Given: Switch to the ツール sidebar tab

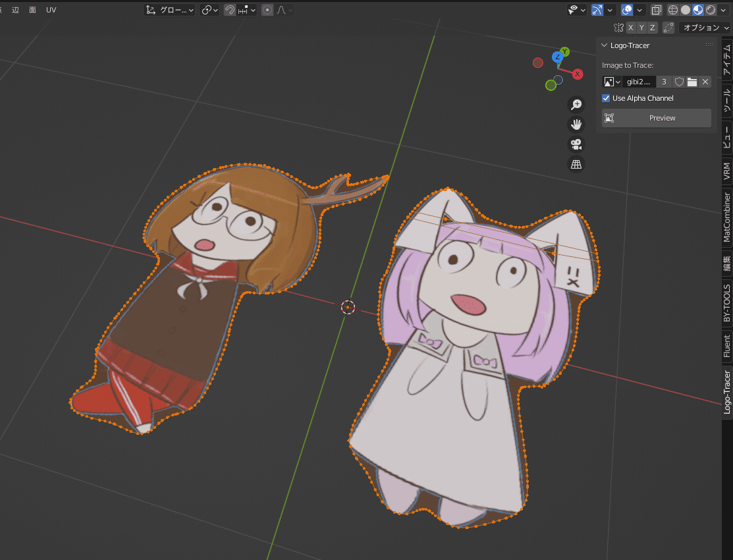Looking at the screenshot, I should (727, 100).
